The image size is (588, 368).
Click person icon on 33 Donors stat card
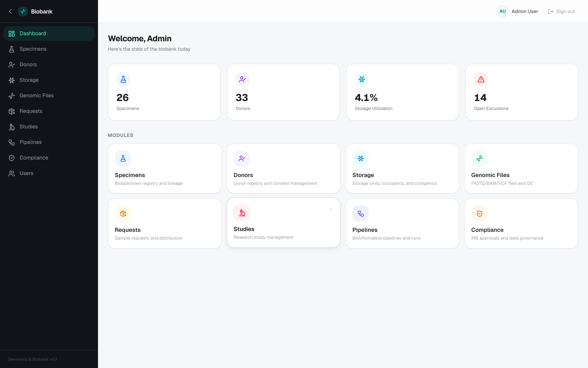coord(243,79)
